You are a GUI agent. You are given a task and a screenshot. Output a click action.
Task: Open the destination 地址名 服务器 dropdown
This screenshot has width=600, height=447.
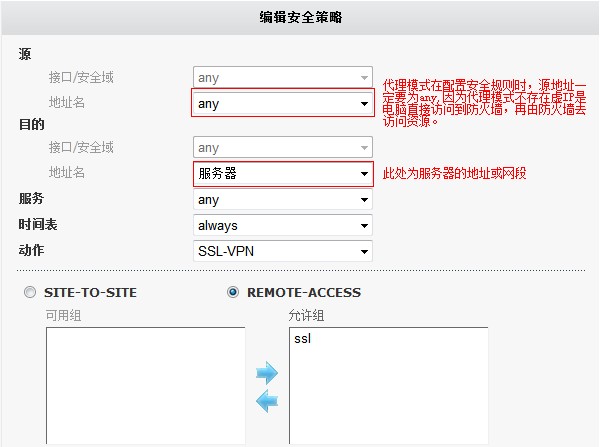pyautogui.click(x=283, y=174)
